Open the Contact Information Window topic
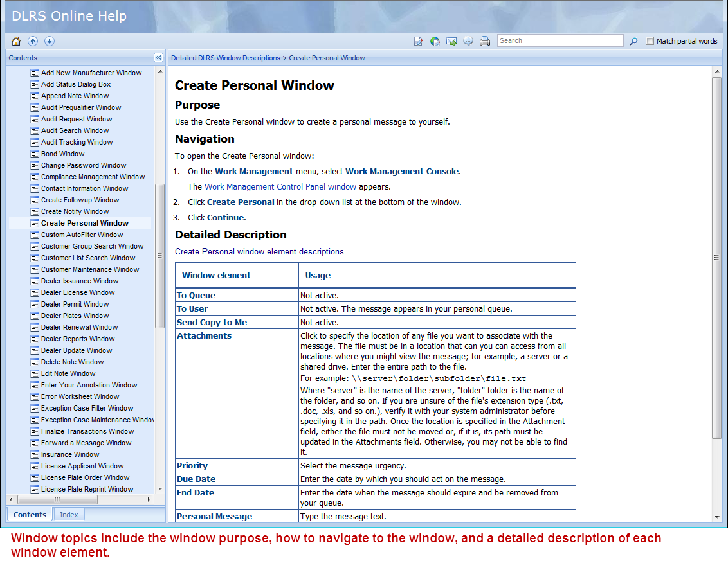This screenshot has height=561, width=728. point(84,189)
